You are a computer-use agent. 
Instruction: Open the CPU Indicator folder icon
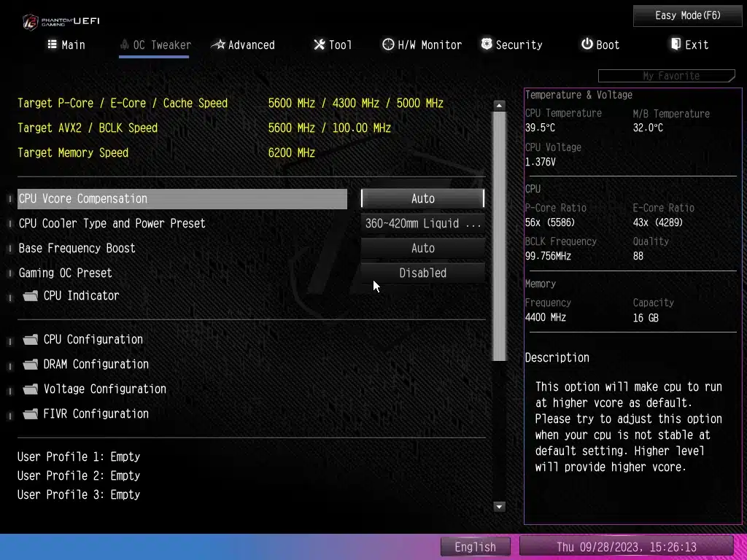tap(30, 296)
